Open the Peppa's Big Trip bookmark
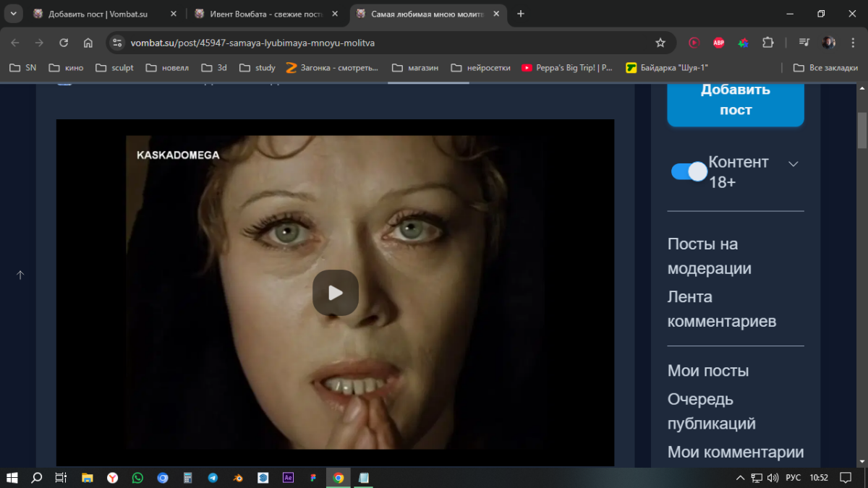This screenshot has width=868, height=488. click(x=567, y=68)
